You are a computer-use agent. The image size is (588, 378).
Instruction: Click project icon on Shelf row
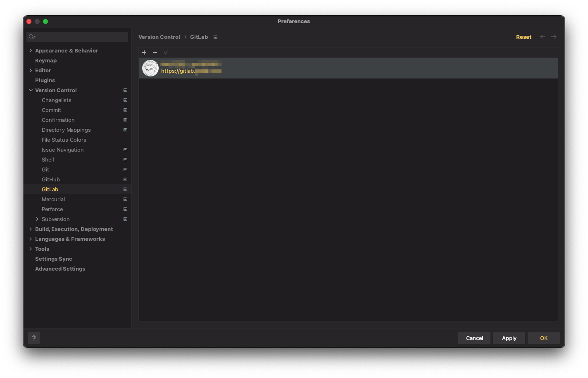pyautogui.click(x=125, y=159)
